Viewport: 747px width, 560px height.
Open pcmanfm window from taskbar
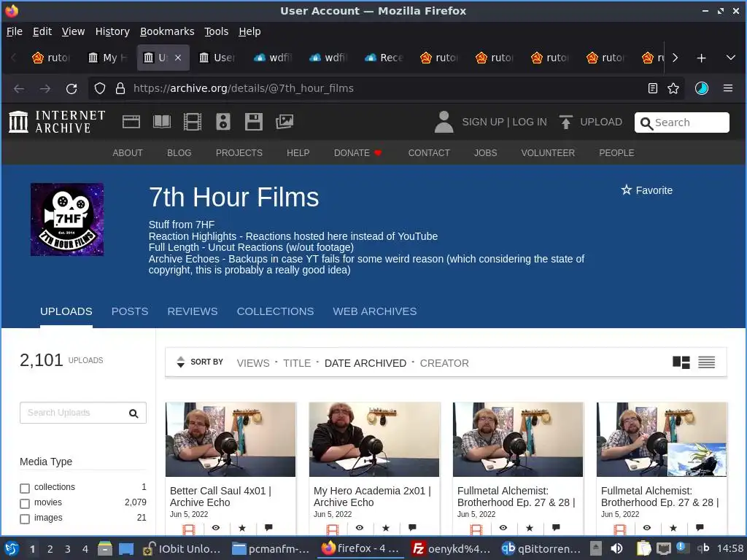[271, 548]
